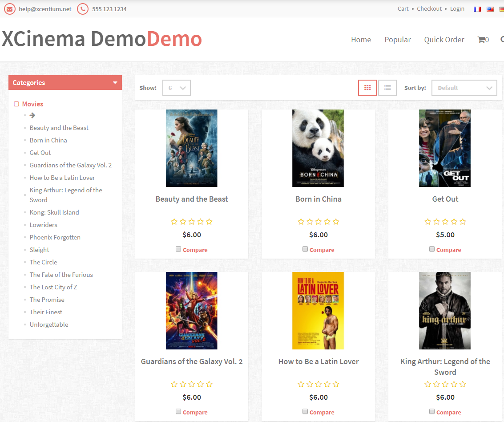Select The Fate of the Furious

pyautogui.click(x=61, y=275)
